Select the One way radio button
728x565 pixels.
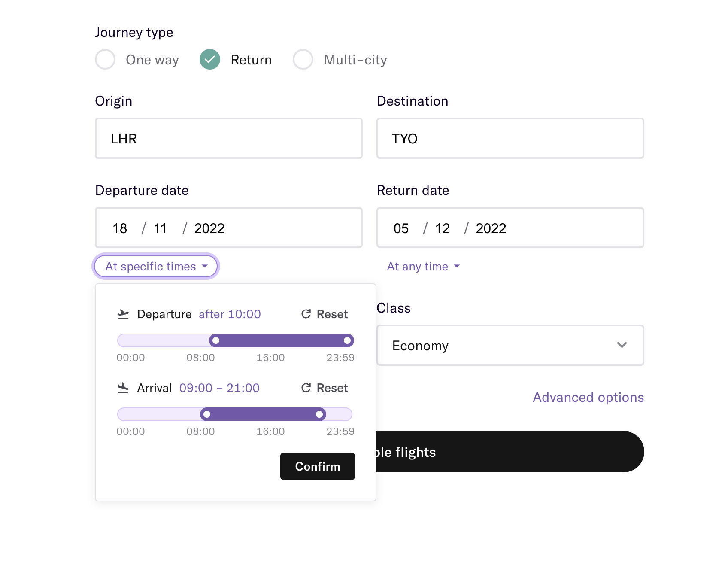pos(105,59)
